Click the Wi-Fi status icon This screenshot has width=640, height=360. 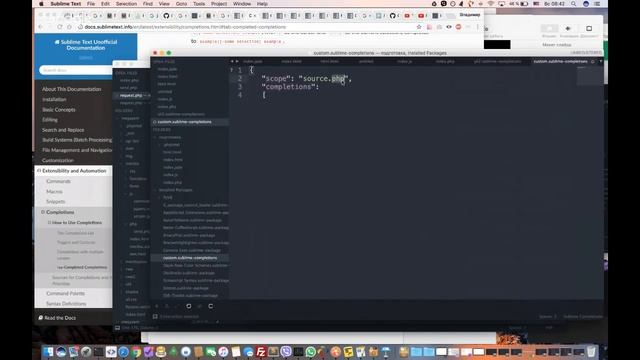pos(491,4)
